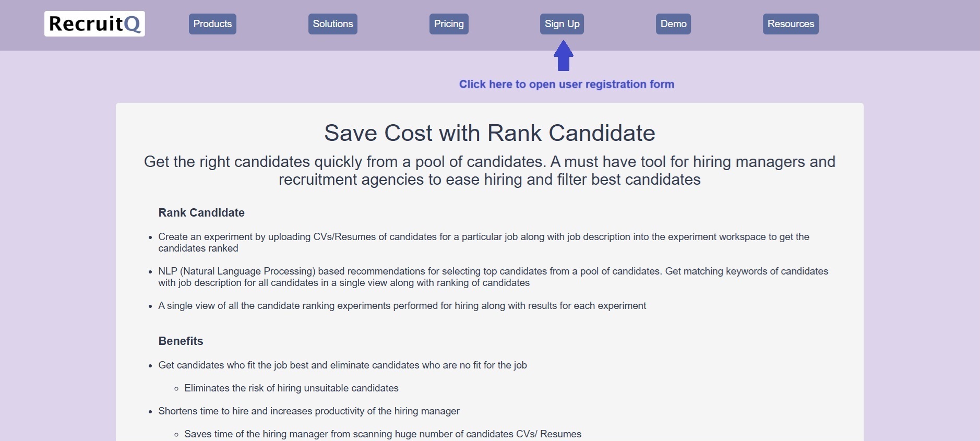Click the Benefits section heading
The height and width of the screenshot is (441, 980).
point(180,341)
